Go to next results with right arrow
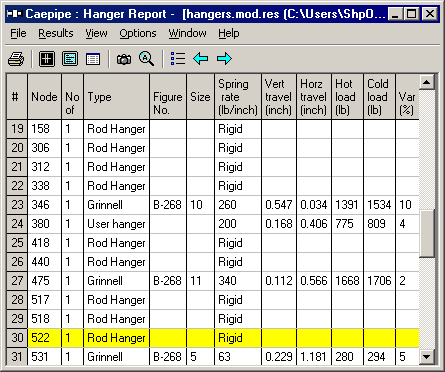The width and height of the screenshot is (445, 372). [224, 59]
